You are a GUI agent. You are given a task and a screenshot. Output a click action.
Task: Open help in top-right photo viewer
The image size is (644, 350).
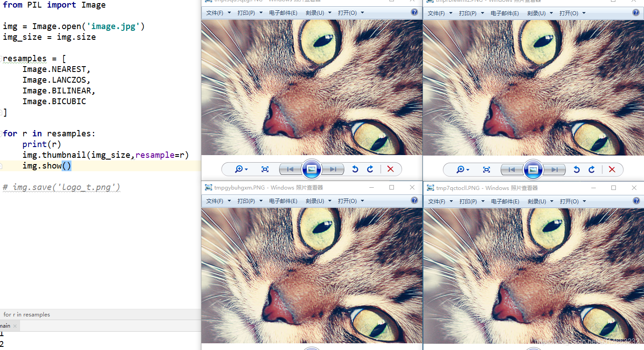[x=636, y=13]
